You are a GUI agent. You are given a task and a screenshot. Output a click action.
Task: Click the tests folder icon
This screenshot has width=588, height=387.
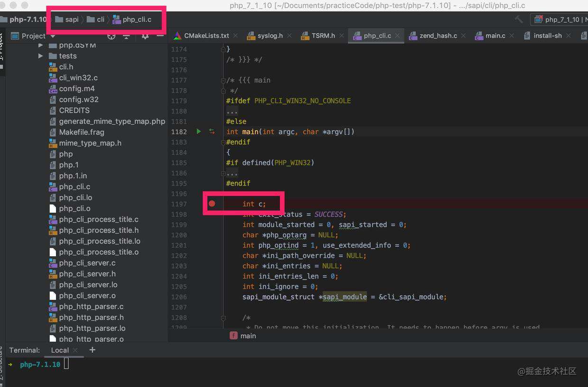(x=53, y=56)
